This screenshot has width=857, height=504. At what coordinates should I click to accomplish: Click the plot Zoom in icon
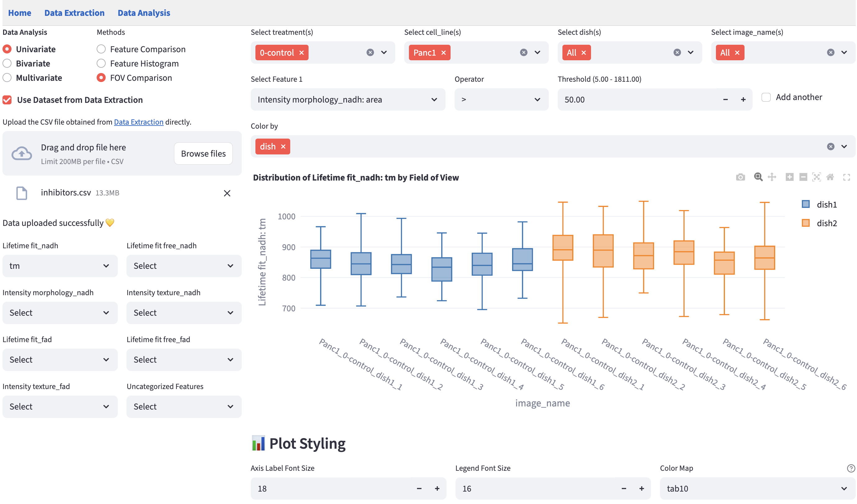789,177
